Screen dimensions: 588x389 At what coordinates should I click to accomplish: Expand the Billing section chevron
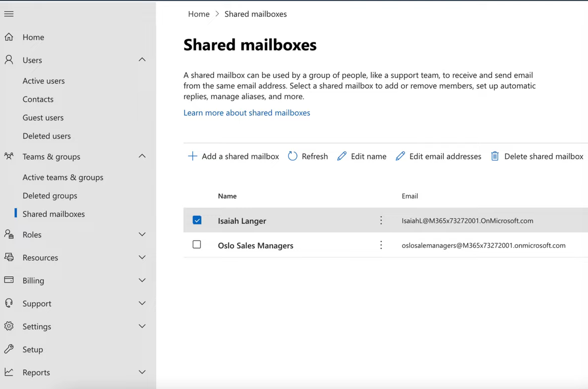point(142,280)
